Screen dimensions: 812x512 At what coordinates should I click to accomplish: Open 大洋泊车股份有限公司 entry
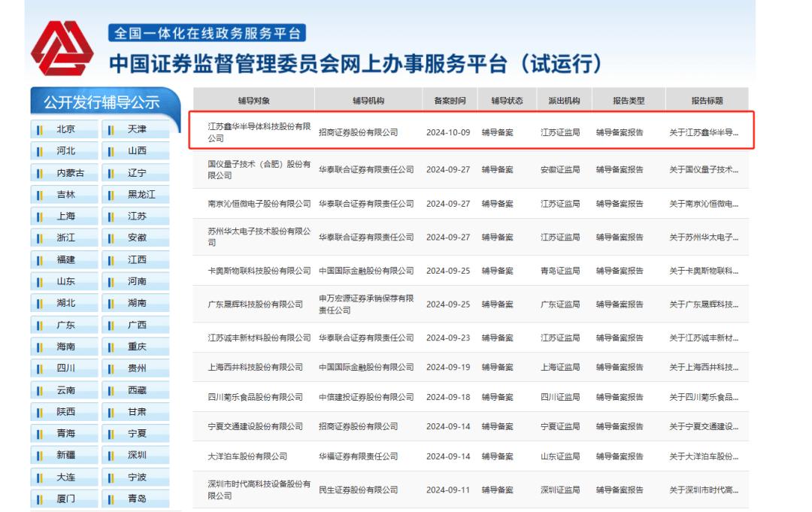(247, 456)
